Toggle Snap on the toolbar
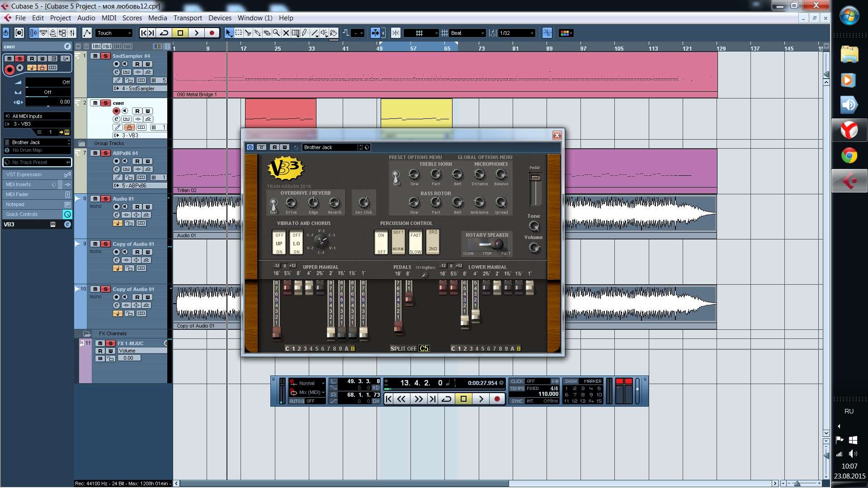 pos(396,33)
